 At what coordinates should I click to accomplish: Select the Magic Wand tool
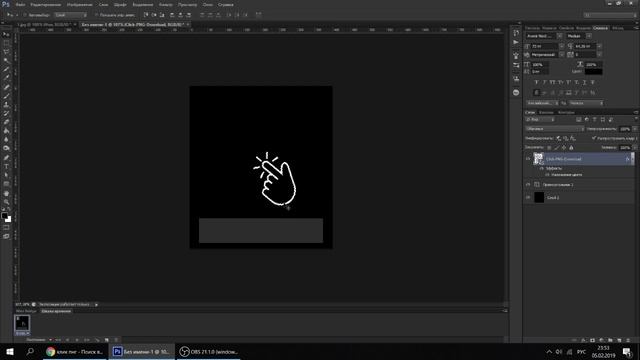click(6, 60)
